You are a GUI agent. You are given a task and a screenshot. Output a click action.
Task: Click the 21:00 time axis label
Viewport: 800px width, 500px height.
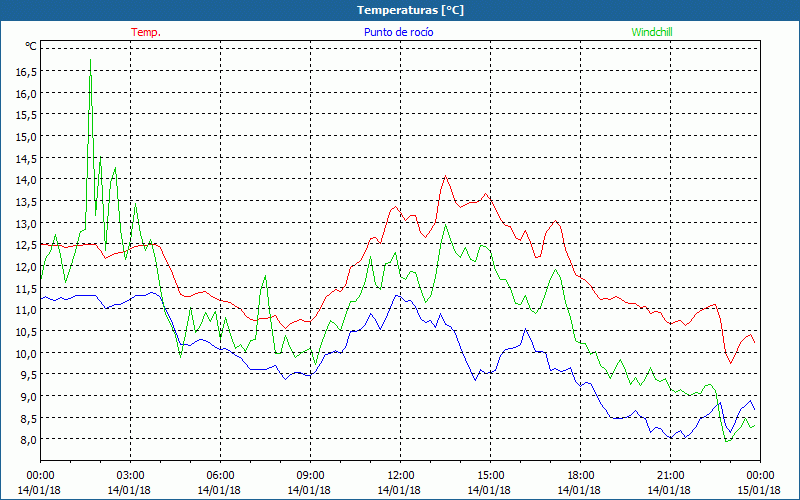670,476
